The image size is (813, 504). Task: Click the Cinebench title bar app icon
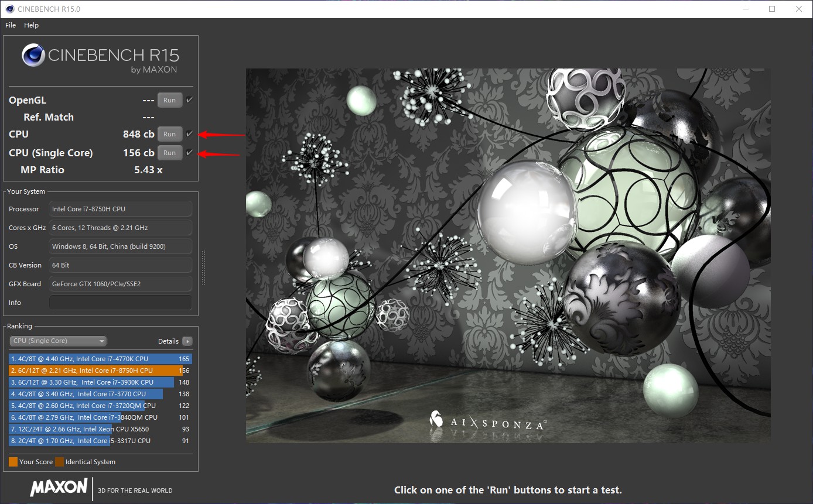pos(9,9)
